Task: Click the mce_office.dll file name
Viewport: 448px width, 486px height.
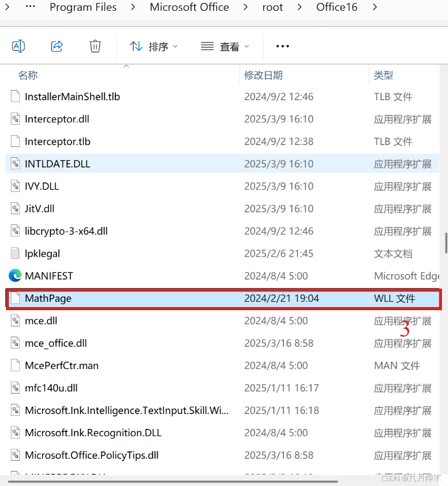Action: pos(56,343)
